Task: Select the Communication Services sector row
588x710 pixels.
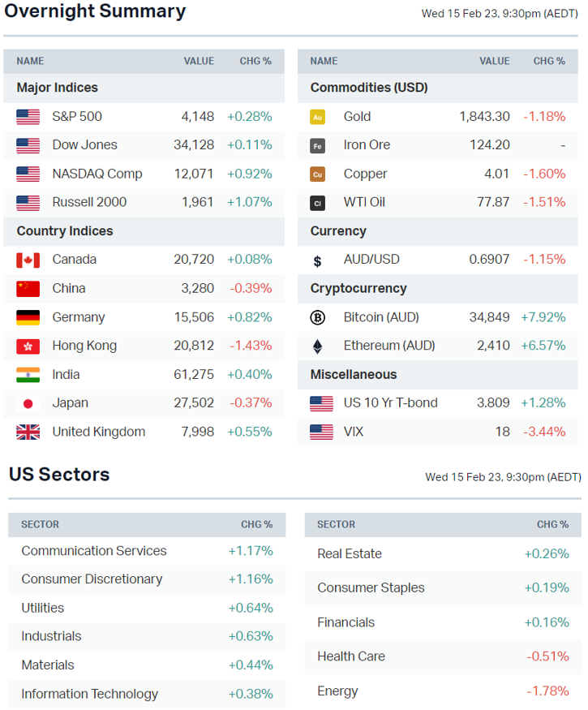Action: [94, 551]
